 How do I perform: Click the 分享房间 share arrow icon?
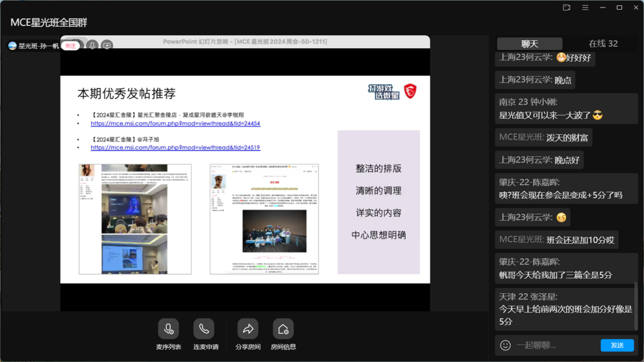[x=248, y=329]
